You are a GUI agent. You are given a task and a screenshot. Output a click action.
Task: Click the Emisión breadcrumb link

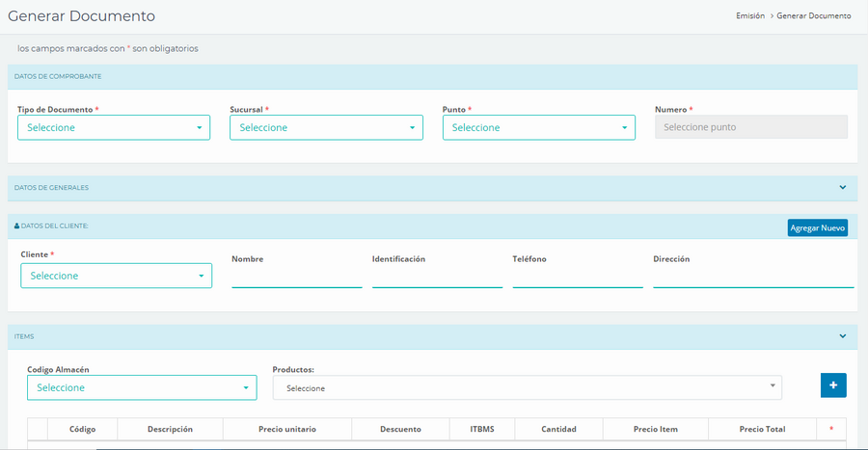coord(749,16)
